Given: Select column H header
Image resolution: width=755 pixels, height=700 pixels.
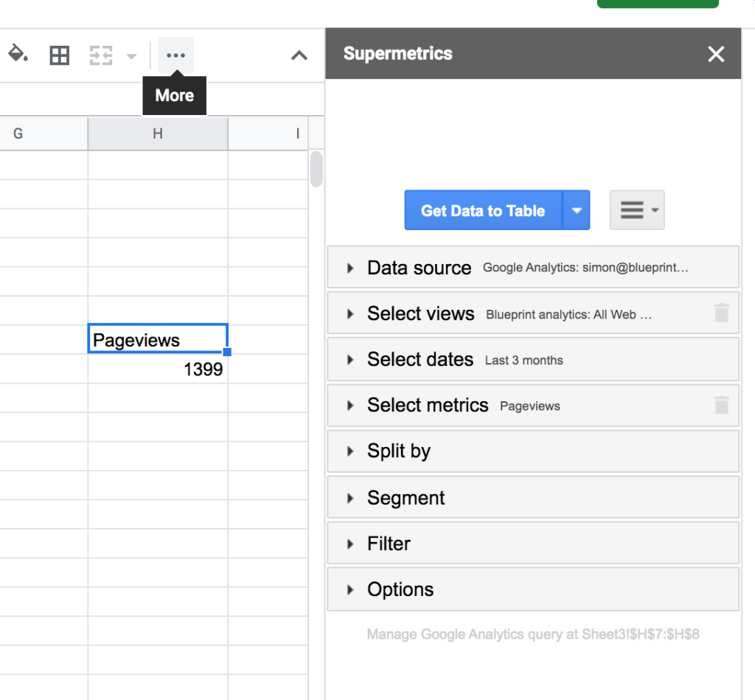Looking at the screenshot, I should coord(158,134).
